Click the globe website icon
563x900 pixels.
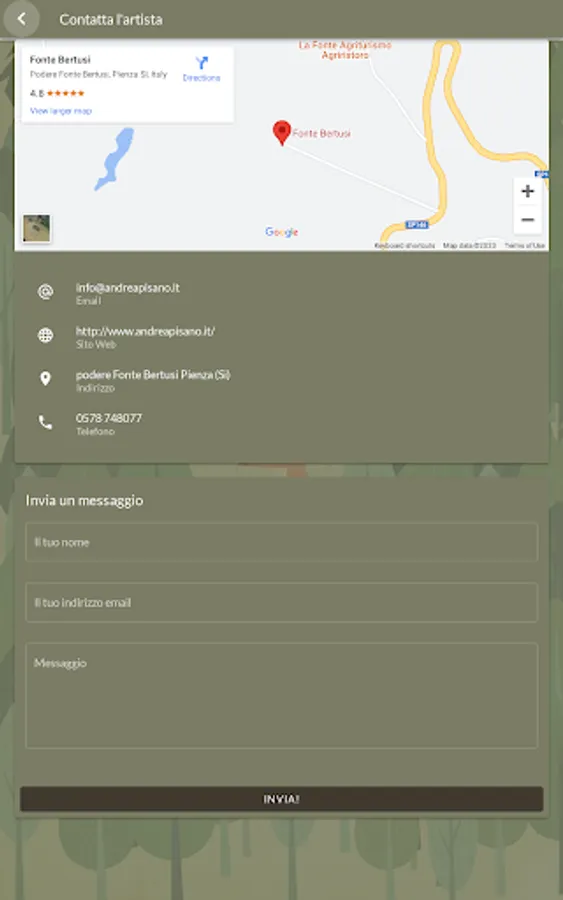click(45, 335)
